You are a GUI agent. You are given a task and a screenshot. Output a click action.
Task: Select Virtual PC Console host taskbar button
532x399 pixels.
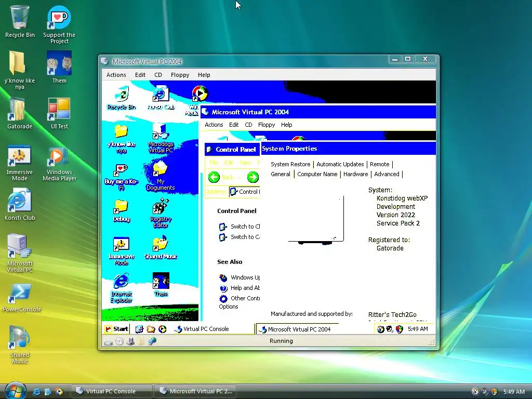(x=111, y=391)
